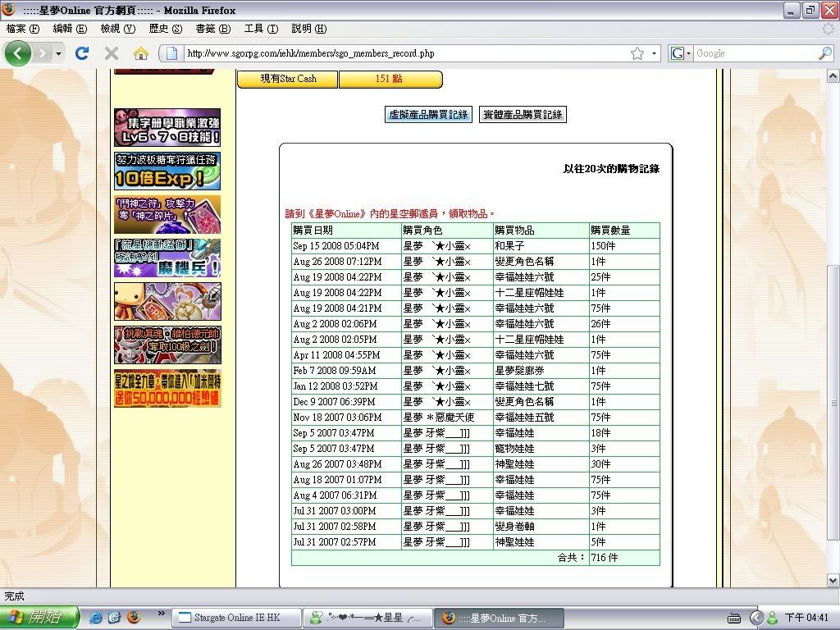The width and height of the screenshot is (840, 630).
Task: Click the Stop loading X icon
Action: pos(112,53)
